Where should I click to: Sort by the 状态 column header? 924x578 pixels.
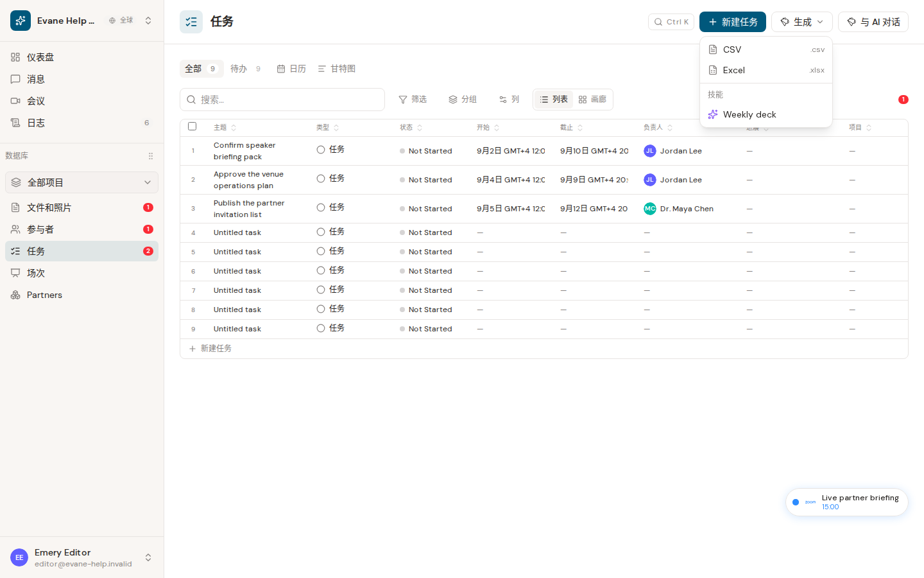[x=411, y=128]
